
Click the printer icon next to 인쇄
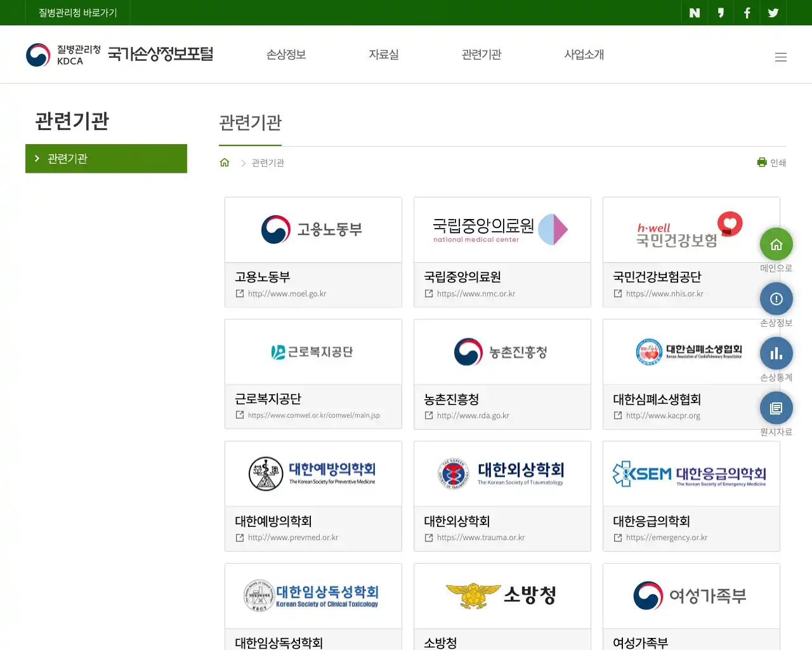(762, 162)
